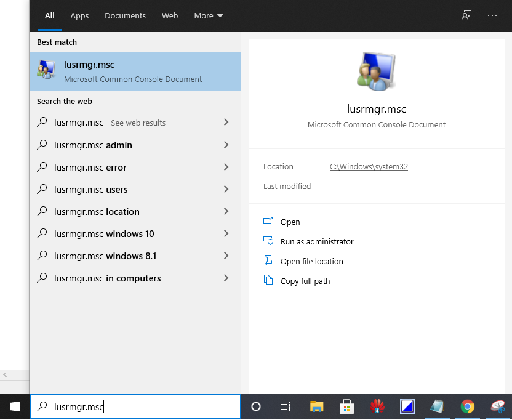512x420 pixels.
Task: Click the magnifier icon in the search box
Action: pos(42,406)
